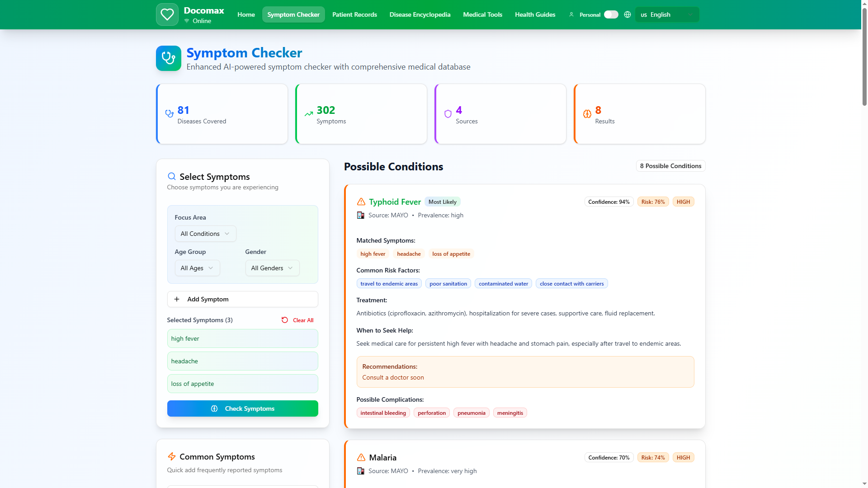
Task: Click Clear All selected symptoms
Action: [x=297, y=320]
